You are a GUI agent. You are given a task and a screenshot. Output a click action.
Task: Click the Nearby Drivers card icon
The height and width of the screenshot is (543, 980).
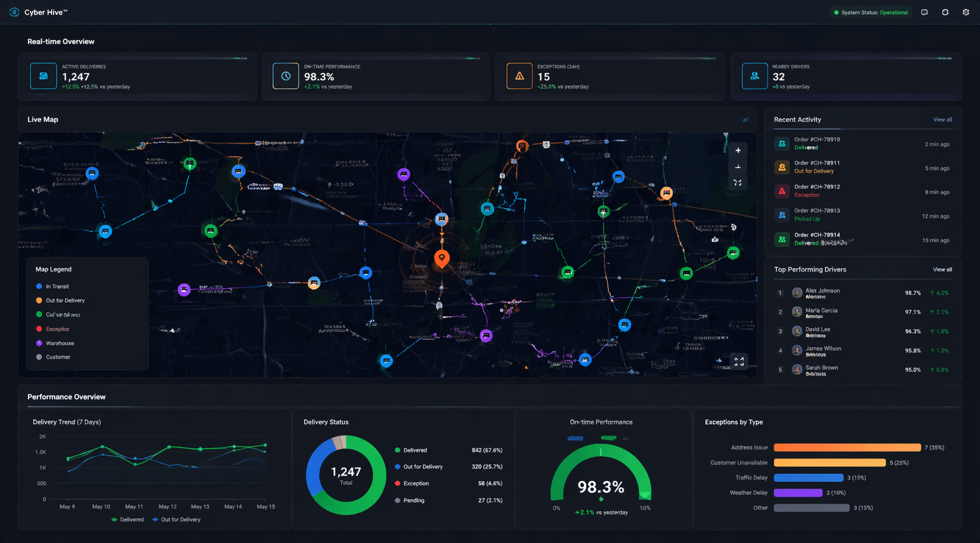point(754,76)
